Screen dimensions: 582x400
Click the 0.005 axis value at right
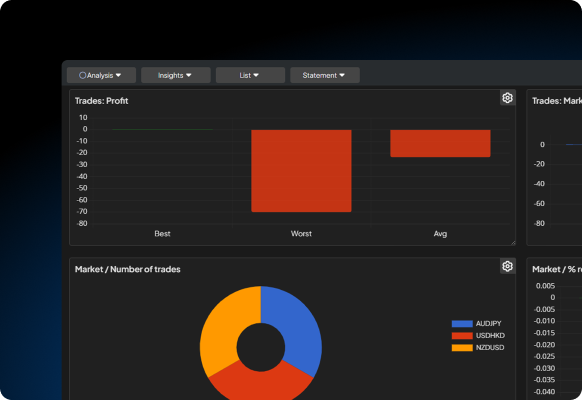[545, 286]
